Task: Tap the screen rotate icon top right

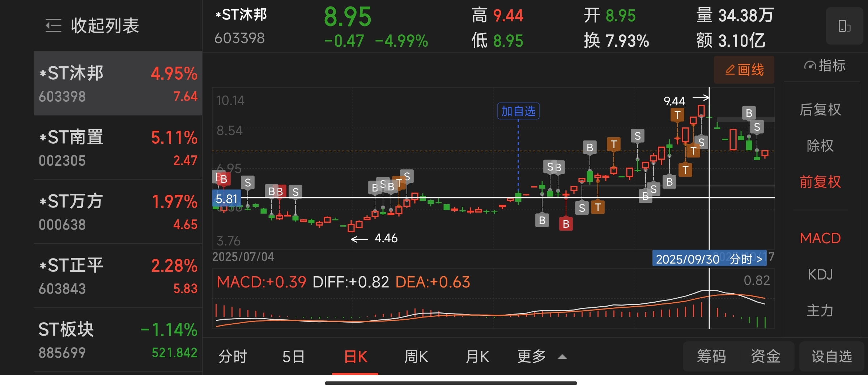Action: coord(844,26)
